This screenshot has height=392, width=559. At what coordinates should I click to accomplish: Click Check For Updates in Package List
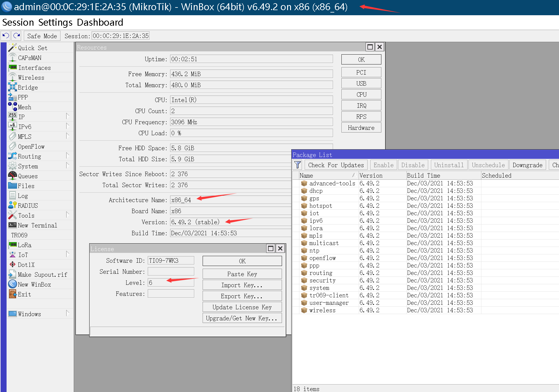[x=336, y=165]
